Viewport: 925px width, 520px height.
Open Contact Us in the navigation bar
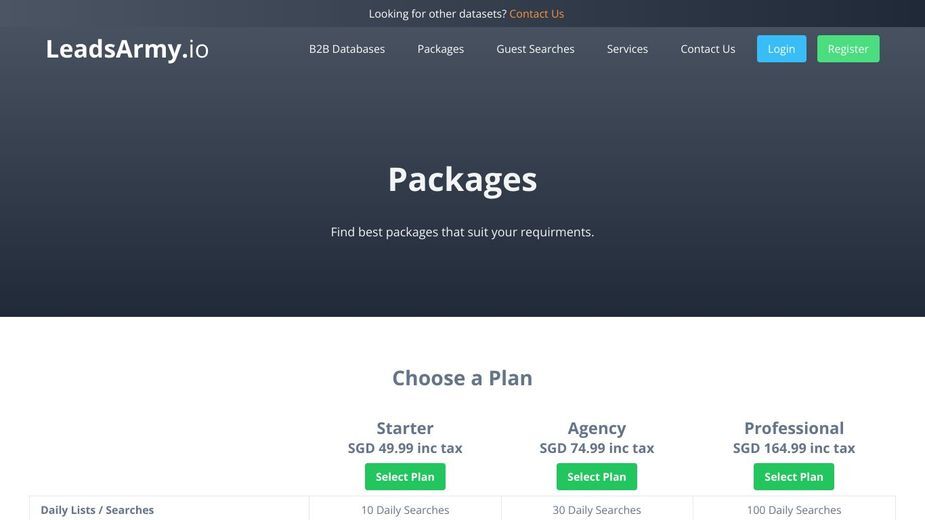707,49
